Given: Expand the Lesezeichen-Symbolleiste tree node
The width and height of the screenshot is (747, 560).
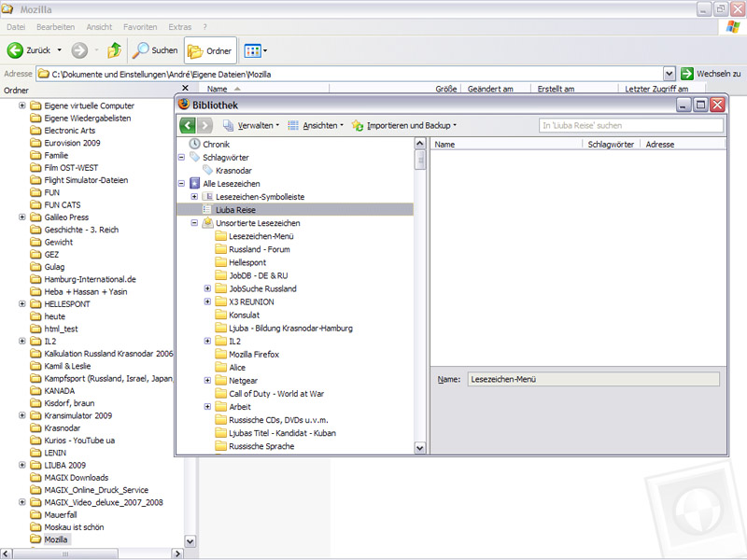Looking at the screenshot, I should pos(194,197).
